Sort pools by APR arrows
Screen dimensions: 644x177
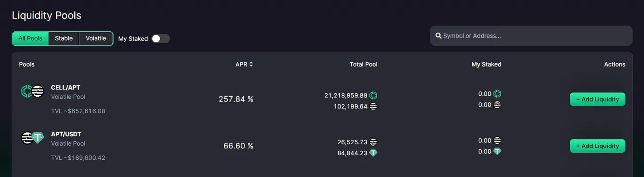click(x=251, y=64)
